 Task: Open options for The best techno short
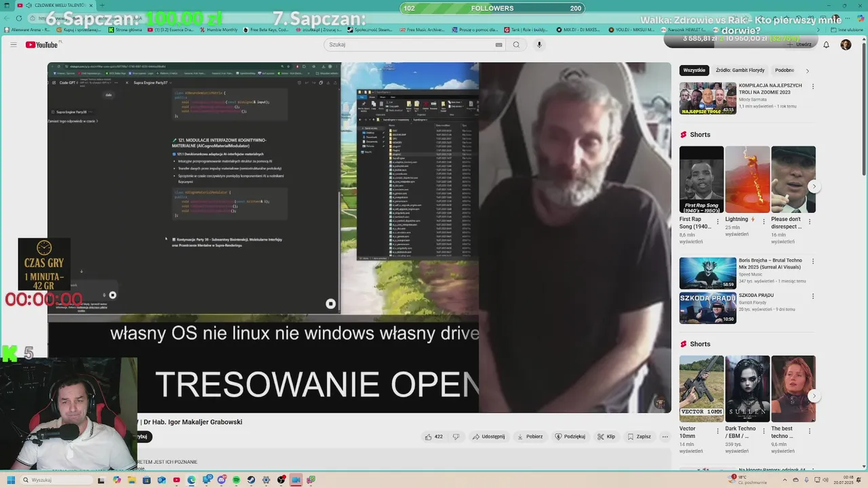(x=810, y=431)
